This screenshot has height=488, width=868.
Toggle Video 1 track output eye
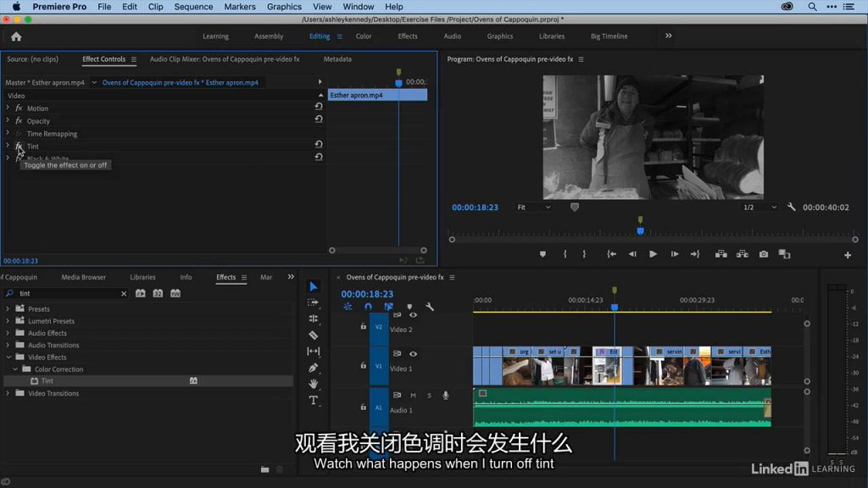(x=413, y=353)
